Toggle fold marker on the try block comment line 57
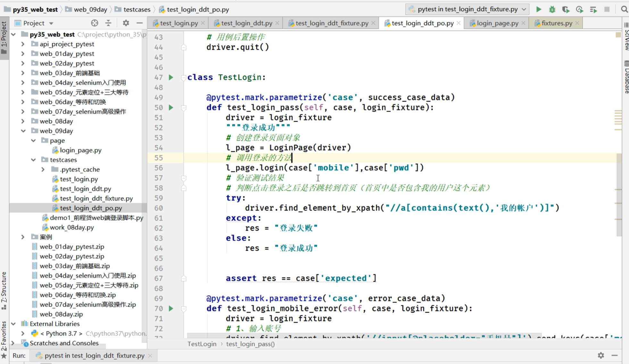This screenshot has width=629, height=364. [x=184, y=178]
